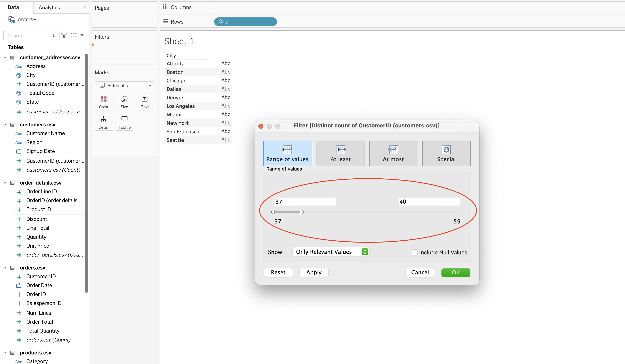Click the filter fields funnel icon
The height and width of the screenshot is (364, 625).
point(64,35)
